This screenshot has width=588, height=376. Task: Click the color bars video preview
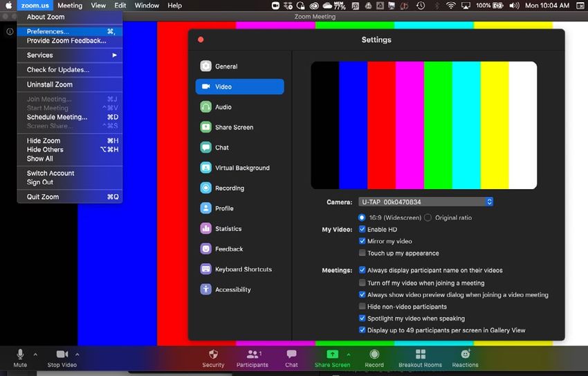pos(424,125)
